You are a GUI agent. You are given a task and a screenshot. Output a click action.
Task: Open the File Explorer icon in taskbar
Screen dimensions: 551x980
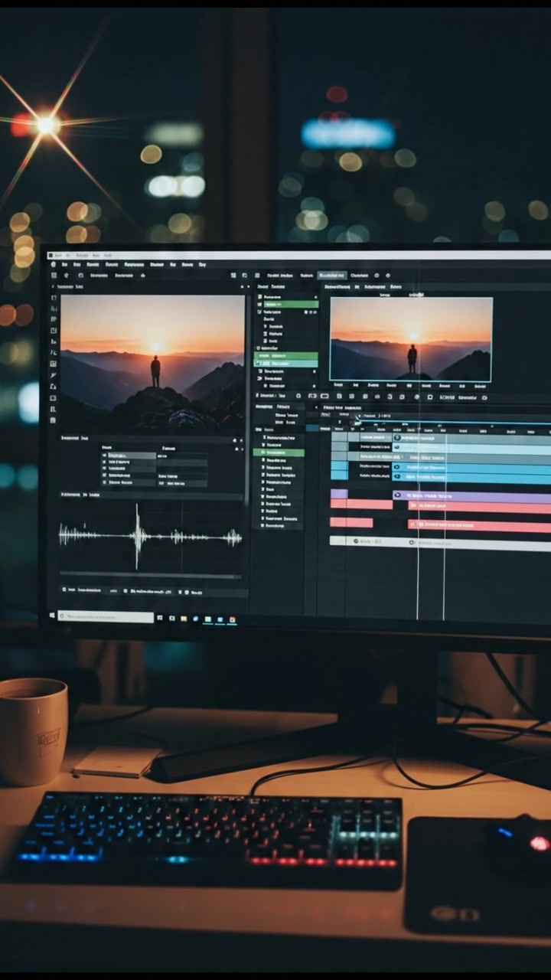184,619
